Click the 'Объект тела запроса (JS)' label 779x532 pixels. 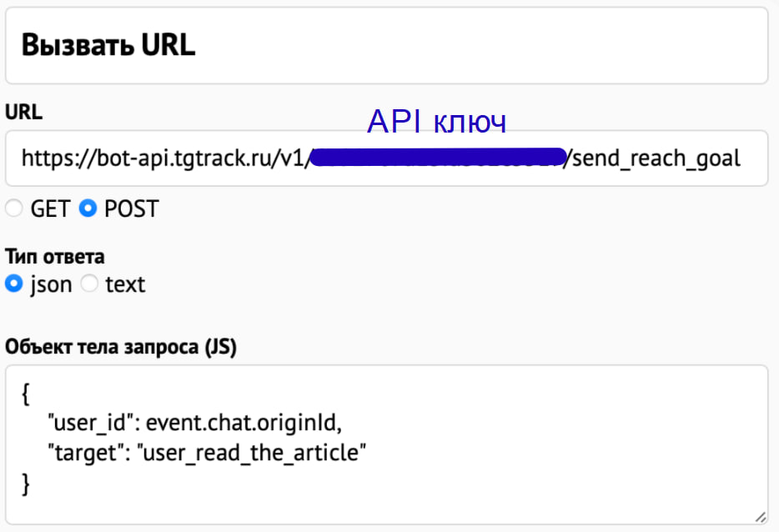(121, 346)
